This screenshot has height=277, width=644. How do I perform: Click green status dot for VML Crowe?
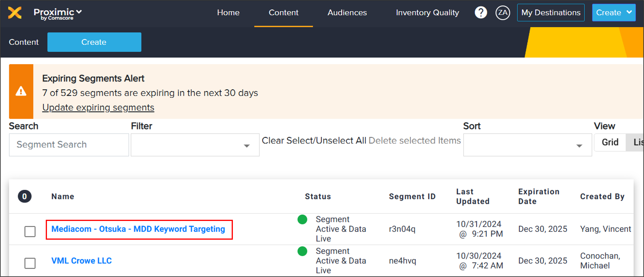302,251
